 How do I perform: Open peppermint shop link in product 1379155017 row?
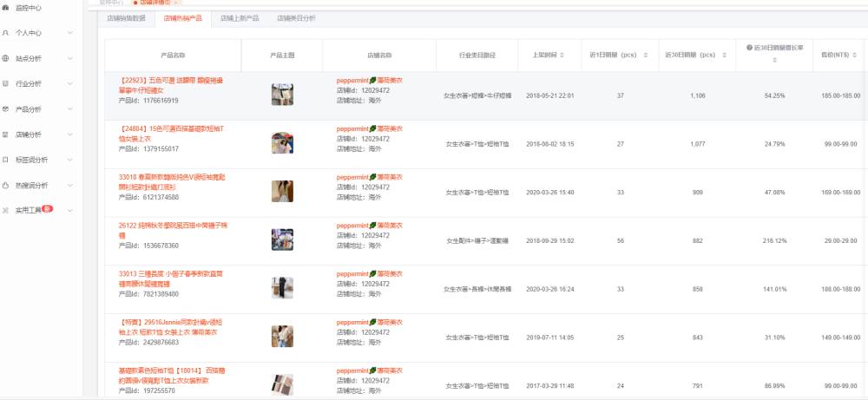[369, 129]
